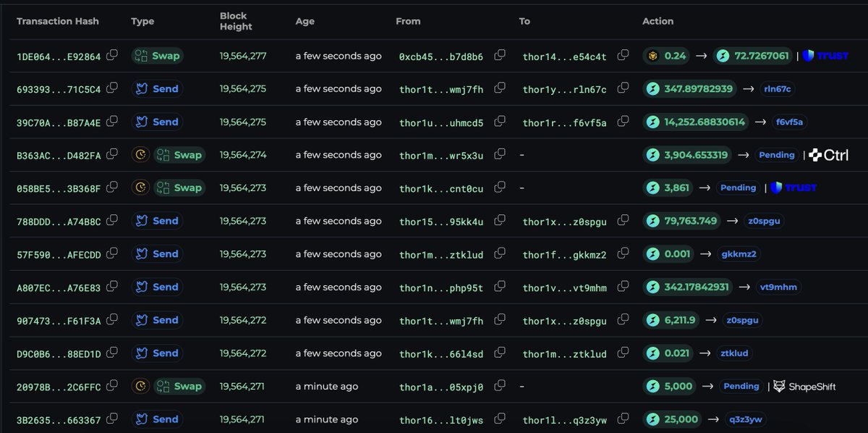This screenshot has width=868, height=433.
Task: Click the 14,252.68830614 RUNE amount
Action: 696,122
